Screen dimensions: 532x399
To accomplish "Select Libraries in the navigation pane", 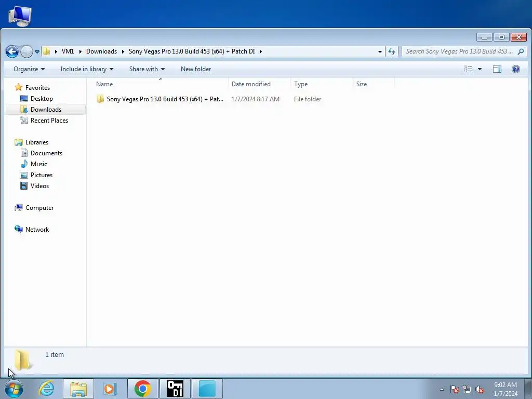I will [x=37, y=142].
